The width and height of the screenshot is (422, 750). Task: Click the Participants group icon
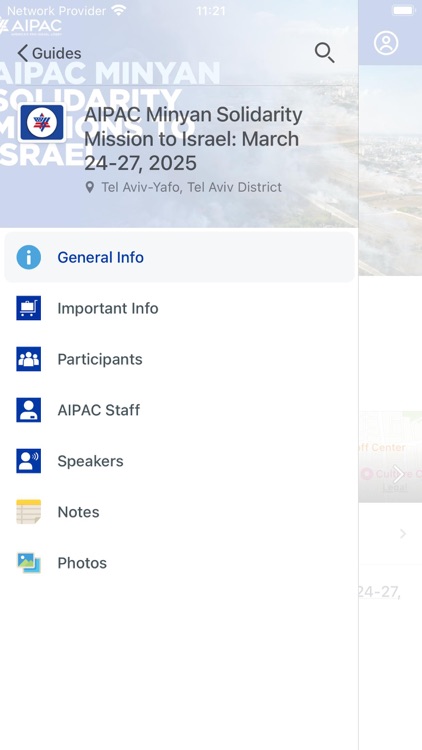[x=29, y=359]
